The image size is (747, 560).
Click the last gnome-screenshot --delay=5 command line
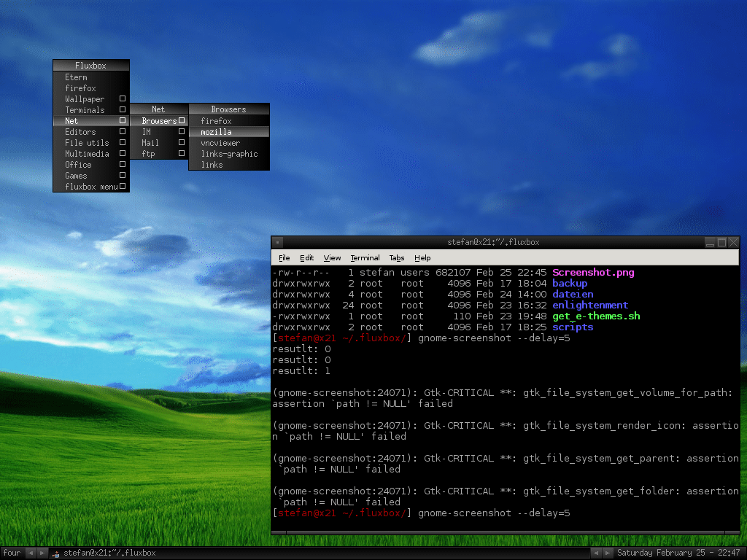[494, 513]
